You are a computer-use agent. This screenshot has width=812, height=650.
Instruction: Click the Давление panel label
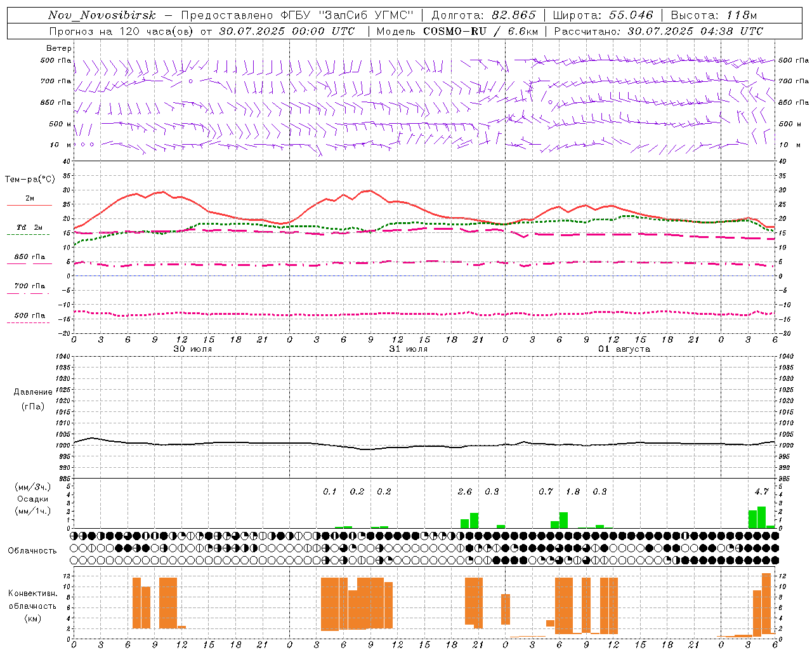coord(33,392)
